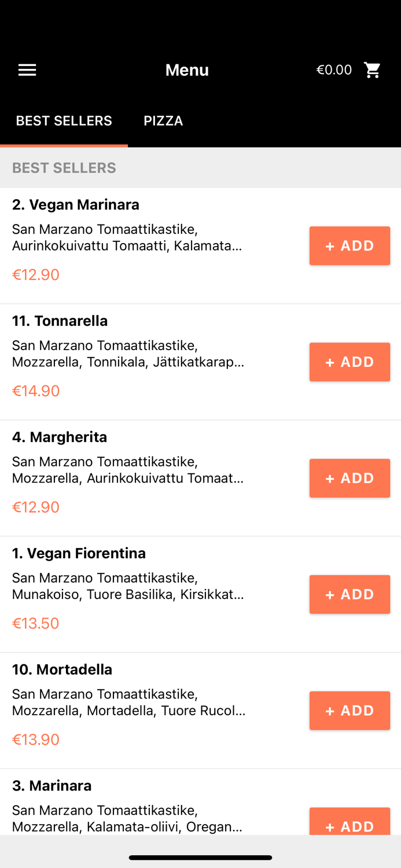
Task: Open the Vegan Marinara item details
Action: pos(75,204)
